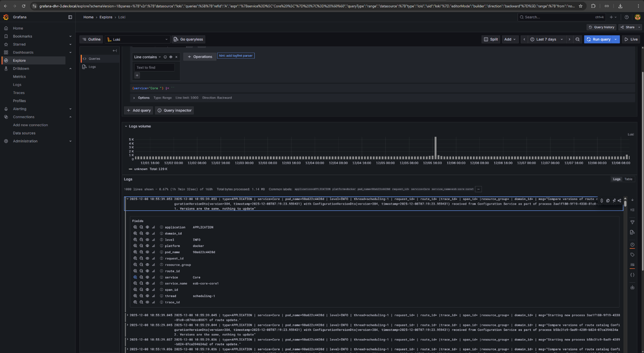Click the dock menu icon beside Grafana title

coord(70,17)
